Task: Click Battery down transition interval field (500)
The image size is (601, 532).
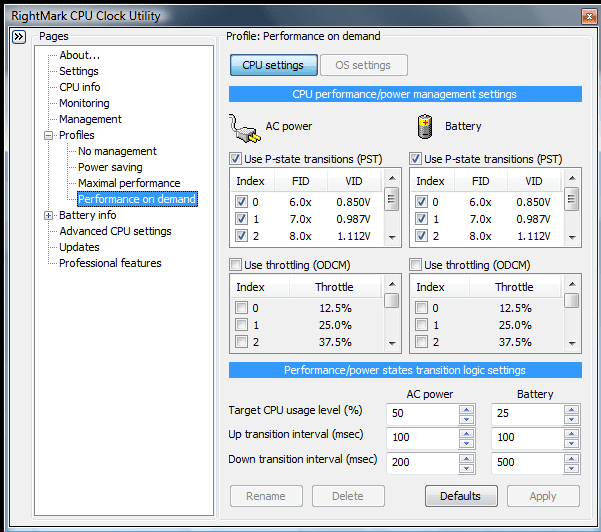Action: pyautogui.click(x=528, y=463)
